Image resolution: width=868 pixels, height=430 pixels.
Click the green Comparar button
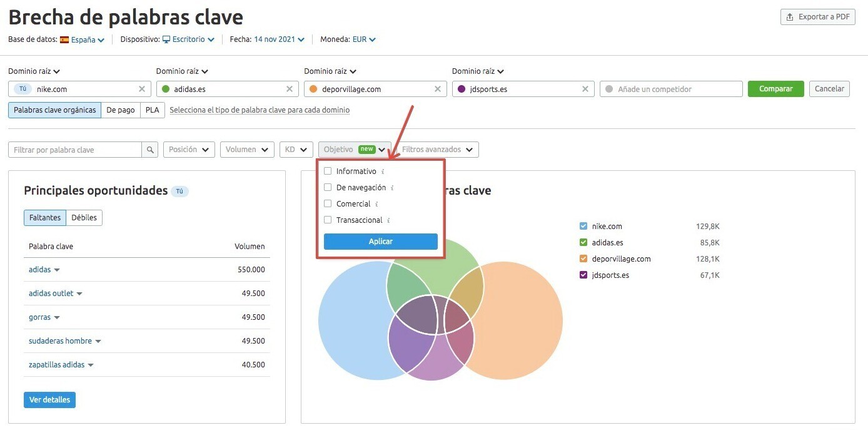tap(775, 89)
